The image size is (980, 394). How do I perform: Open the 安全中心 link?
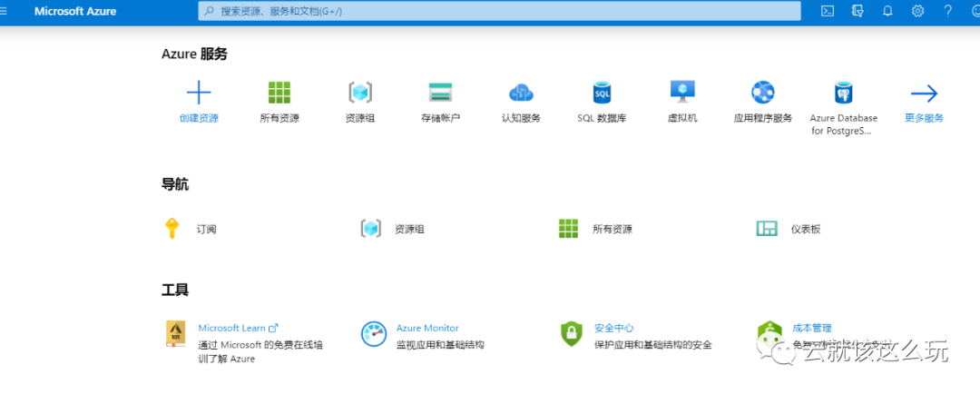[x=613, y=328]
